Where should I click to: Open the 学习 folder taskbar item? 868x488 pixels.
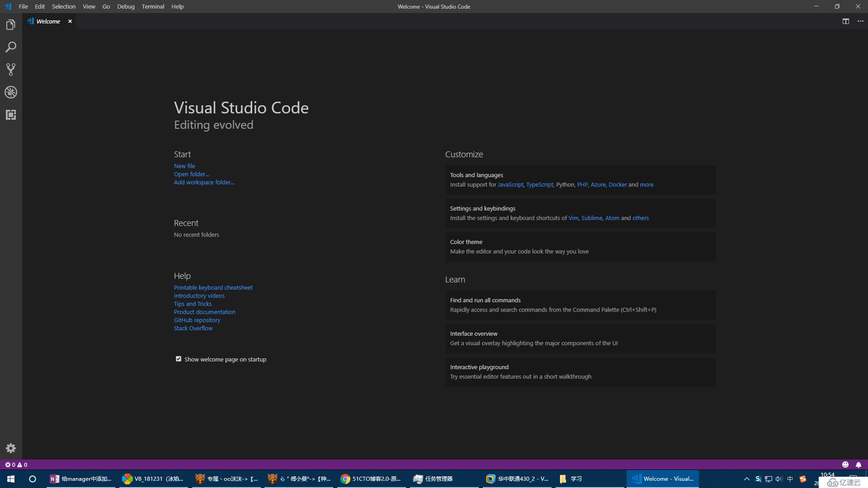pos(590,479)
